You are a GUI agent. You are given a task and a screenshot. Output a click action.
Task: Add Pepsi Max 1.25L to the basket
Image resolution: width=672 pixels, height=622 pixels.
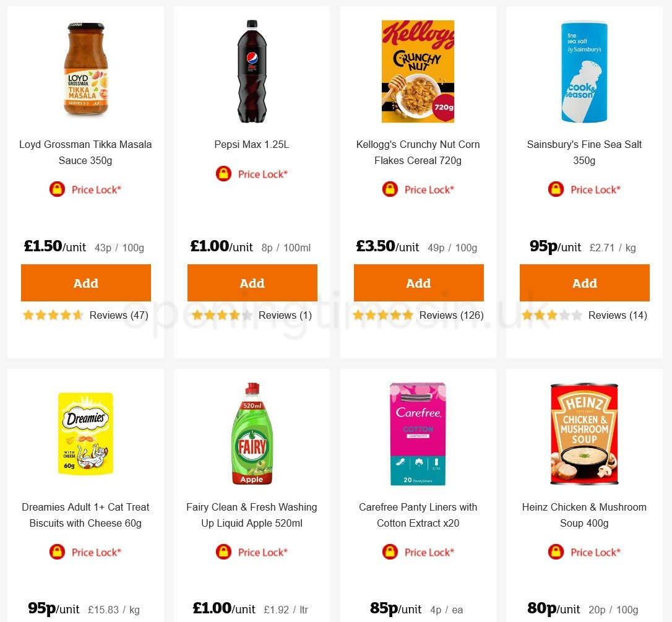[252, 283]
